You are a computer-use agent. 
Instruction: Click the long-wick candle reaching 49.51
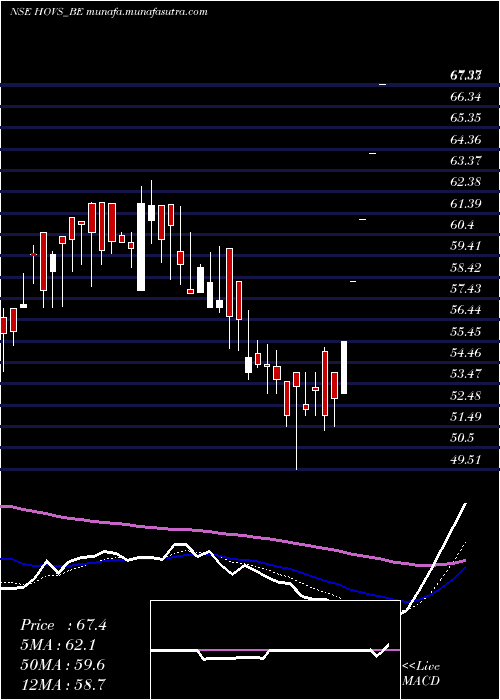pos(296,420)
